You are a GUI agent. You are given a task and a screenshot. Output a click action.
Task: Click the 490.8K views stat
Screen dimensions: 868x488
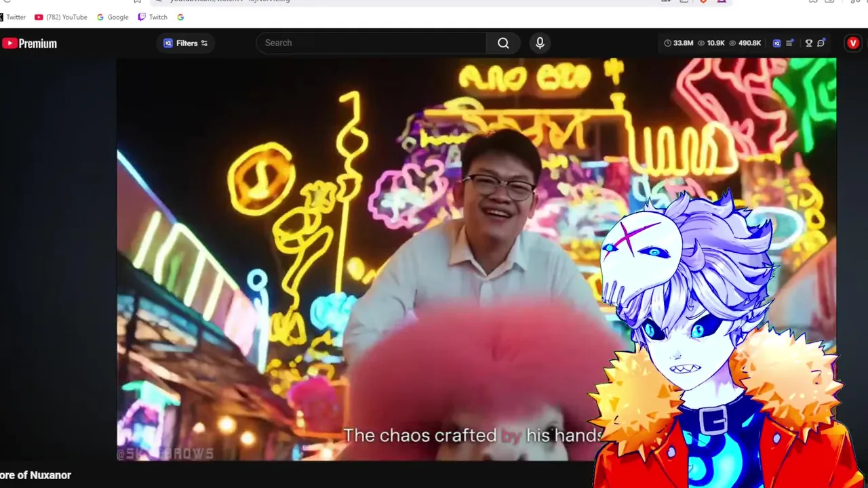pyautogui.click(x=745, y=43)
